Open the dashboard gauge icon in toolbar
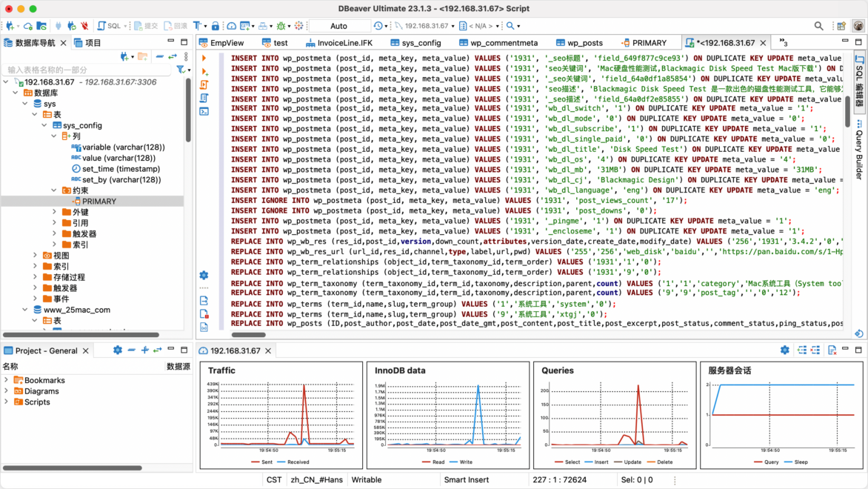This screenshot has height=489, width=868. coord(232,26)
